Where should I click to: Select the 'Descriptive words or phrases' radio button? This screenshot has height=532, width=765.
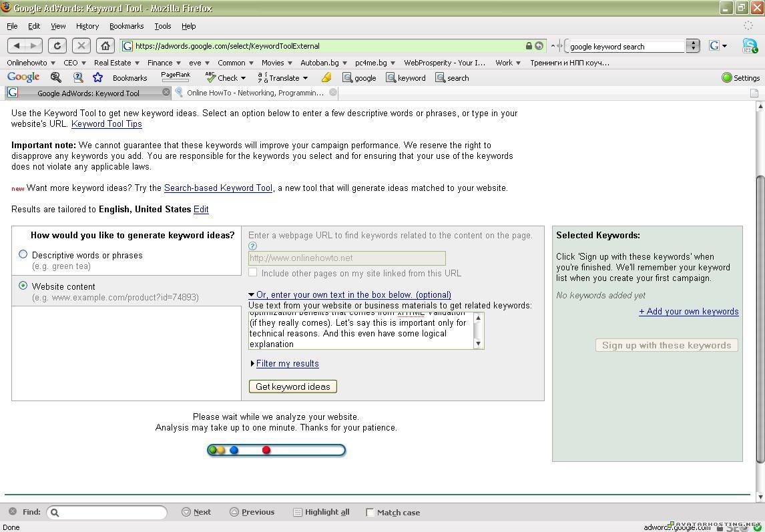pos(23,254)
